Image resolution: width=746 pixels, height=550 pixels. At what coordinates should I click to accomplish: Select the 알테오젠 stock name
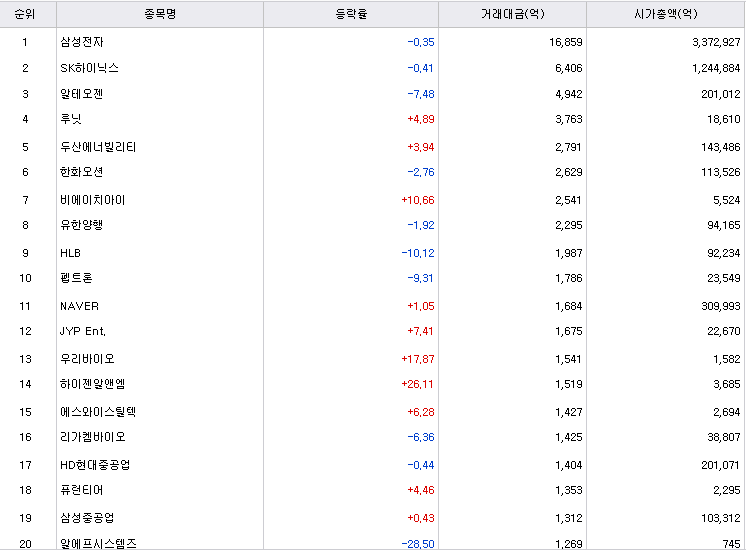(82, 94)
